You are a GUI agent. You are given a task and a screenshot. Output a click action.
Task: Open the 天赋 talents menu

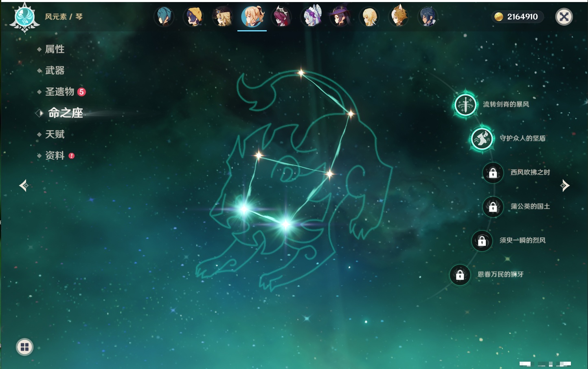coord(55,134)
